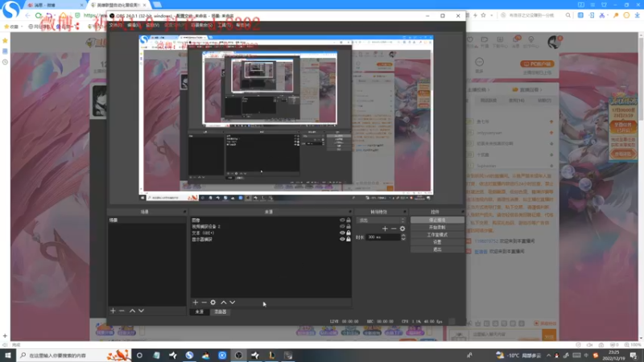644x362 pixels.
Task: Pop out the Controls dock panel
Action: [462, 212]
